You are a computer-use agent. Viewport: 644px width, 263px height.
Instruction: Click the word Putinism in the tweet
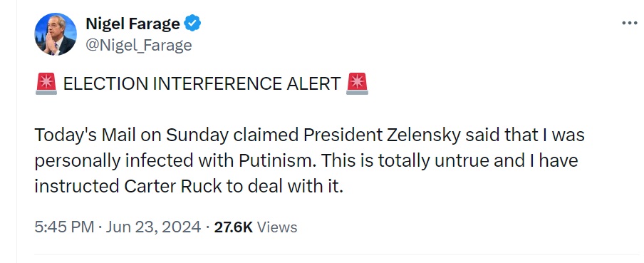click(x=277, y=160)
